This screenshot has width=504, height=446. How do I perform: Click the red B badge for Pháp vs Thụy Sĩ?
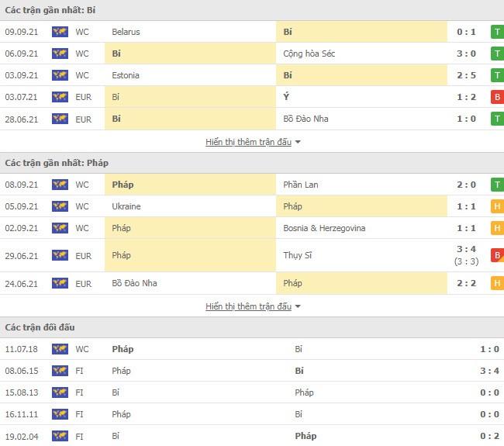[x=497, y=255]
